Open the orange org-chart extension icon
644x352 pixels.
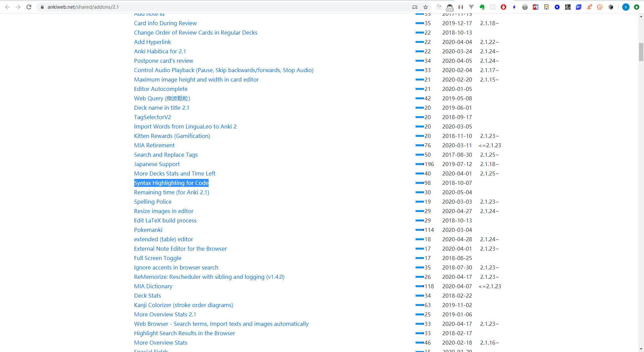tap(589, 7)
